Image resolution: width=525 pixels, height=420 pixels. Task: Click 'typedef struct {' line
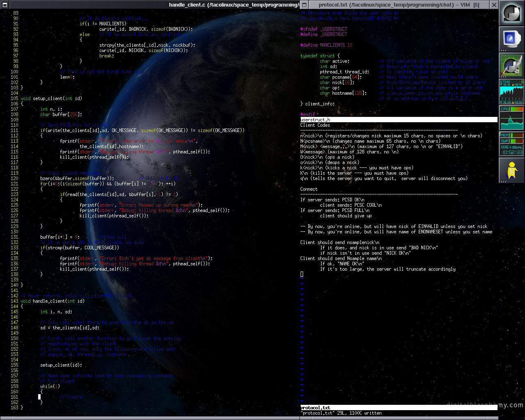tap(320, 56)
